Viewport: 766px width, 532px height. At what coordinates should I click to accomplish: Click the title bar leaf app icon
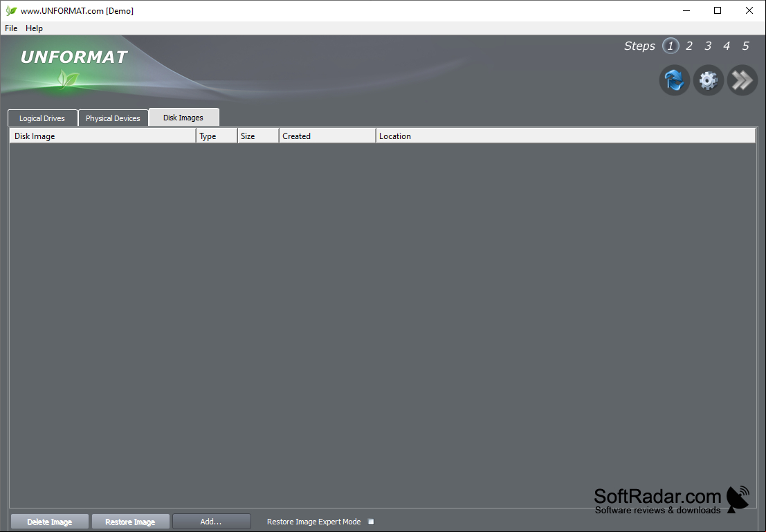coord(11,10)
